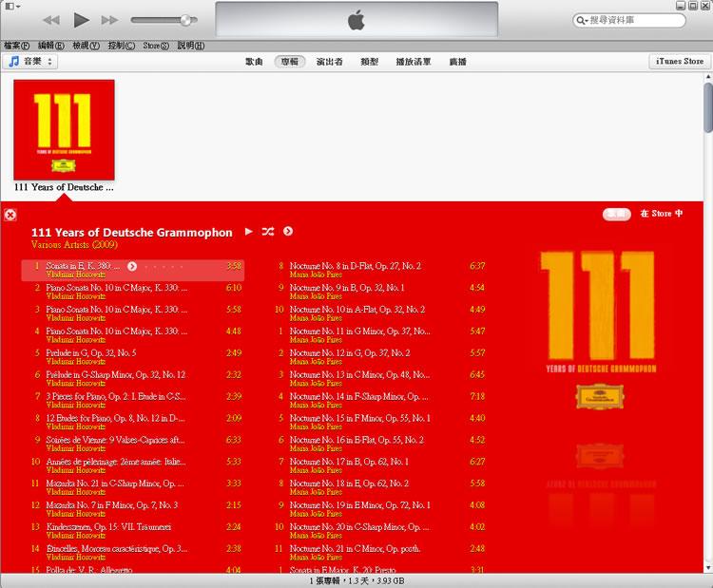Close the expanded album panel
The image size is (713, 588).
[x=10, y=215]
